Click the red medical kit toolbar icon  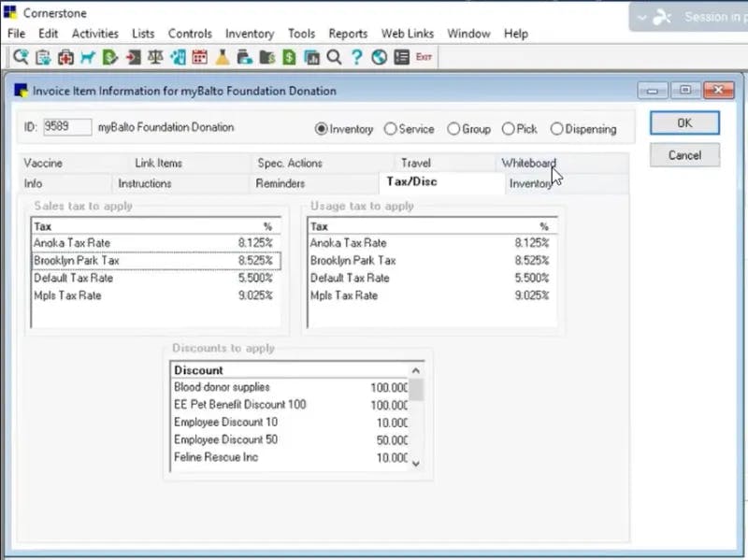point(65,57)
